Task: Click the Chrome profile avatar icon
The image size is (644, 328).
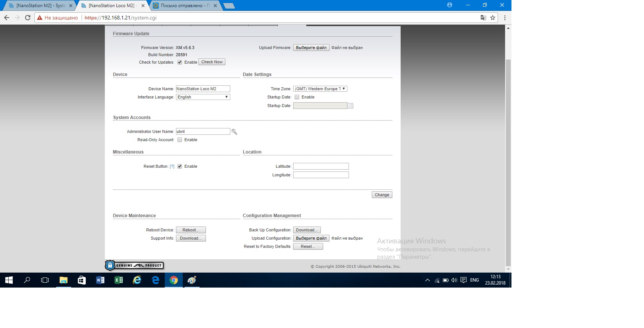Action: pyautogui.click(x=450, y=5)
